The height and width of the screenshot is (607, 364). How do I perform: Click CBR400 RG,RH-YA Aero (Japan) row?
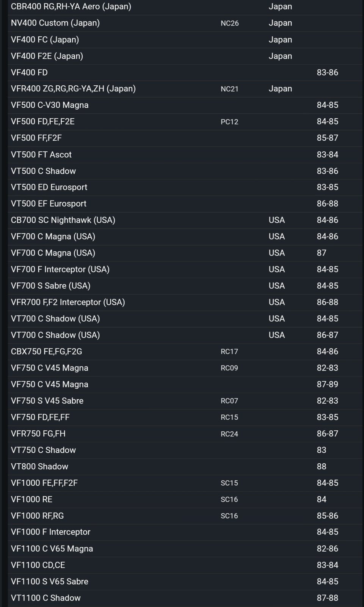71,7
